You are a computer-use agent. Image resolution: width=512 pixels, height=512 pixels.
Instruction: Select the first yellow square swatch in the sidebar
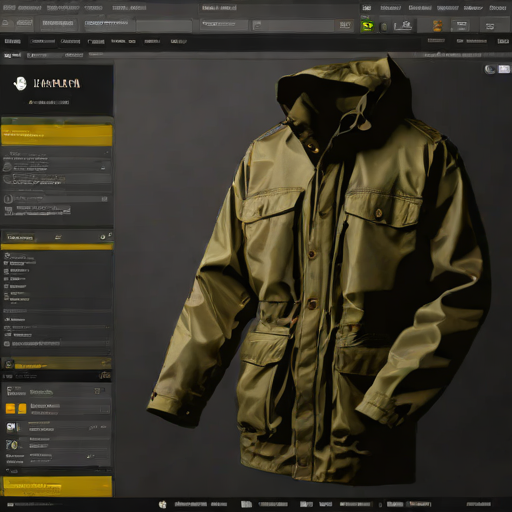[x=10, y=408]
